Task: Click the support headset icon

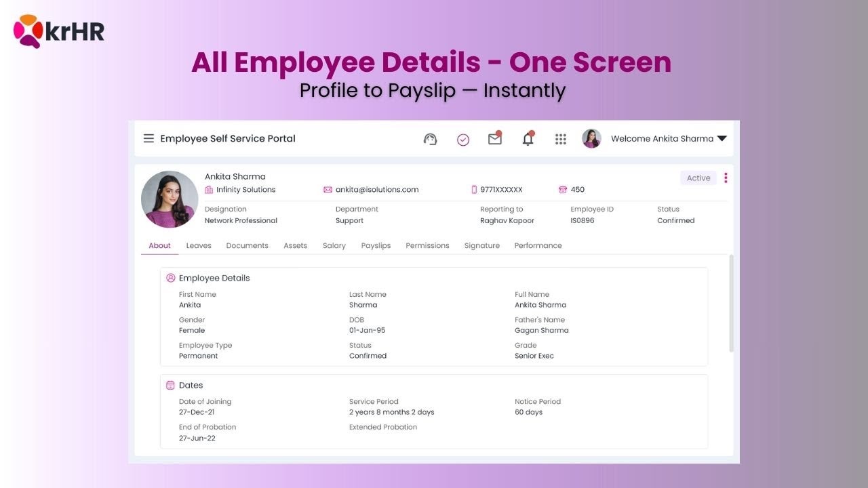Action: point(430,139)
